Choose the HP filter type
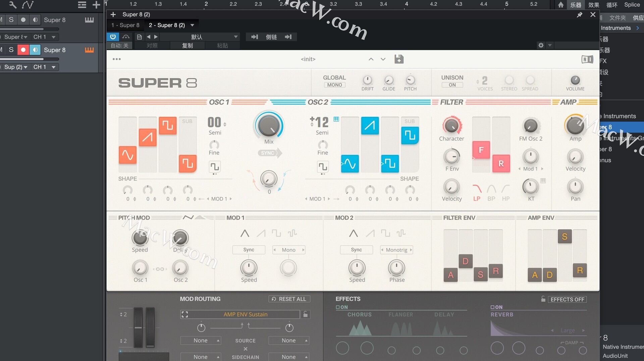Viewport: 644px width, 361px height. pyautogui.click(x=506, y=193)
